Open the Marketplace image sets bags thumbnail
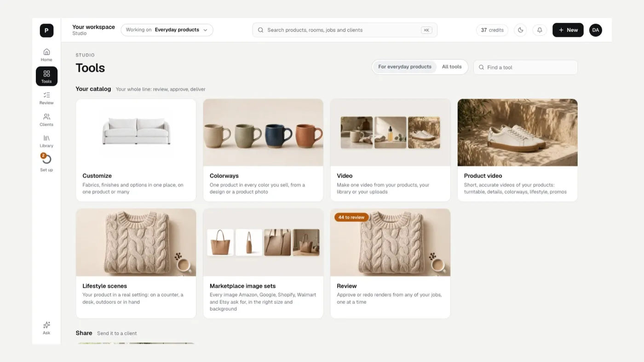 coord(263,242)
